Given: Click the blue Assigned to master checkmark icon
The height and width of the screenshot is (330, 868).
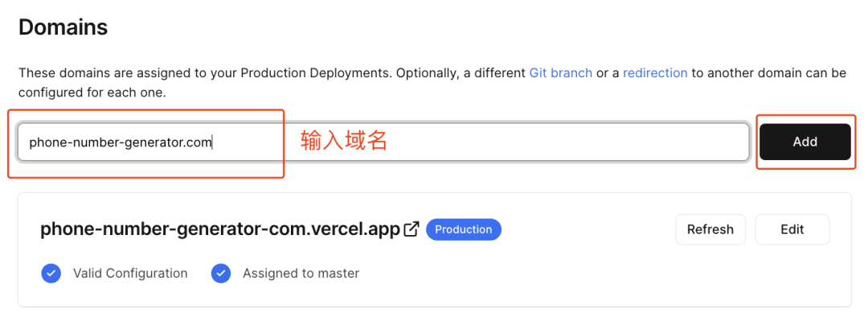Looking at the screenshot, I should click(x=221, y=274).
